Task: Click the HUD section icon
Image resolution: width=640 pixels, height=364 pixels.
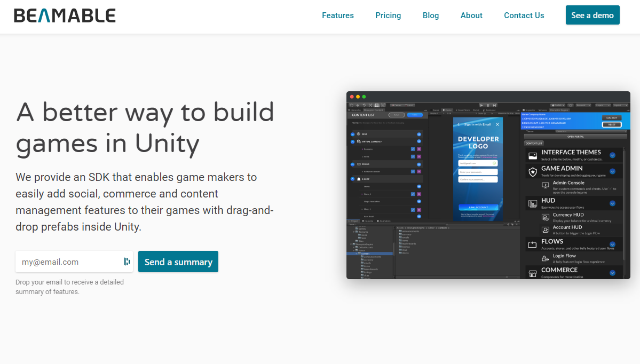Action: (x=533, y=204)
